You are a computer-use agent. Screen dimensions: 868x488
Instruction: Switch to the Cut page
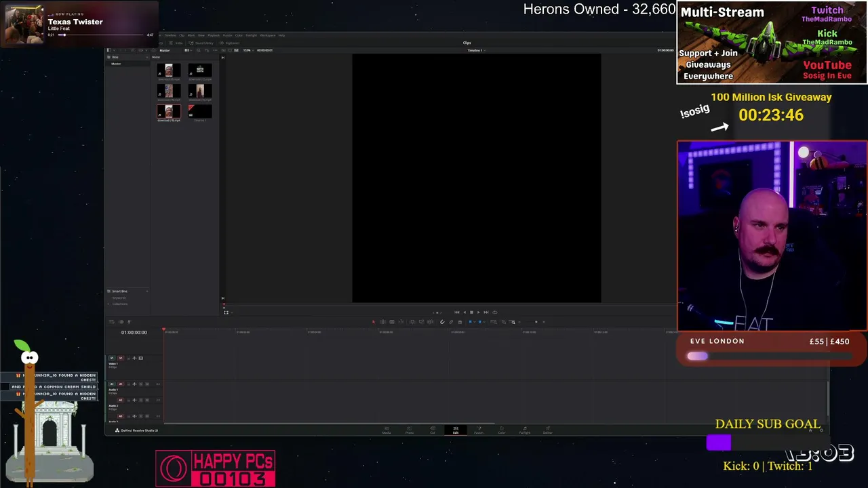(x=433, y=430)
